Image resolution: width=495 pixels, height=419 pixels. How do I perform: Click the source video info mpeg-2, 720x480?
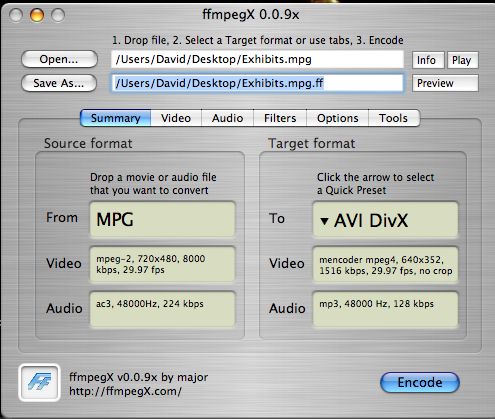pyautogui.click(x=162, y=264)
